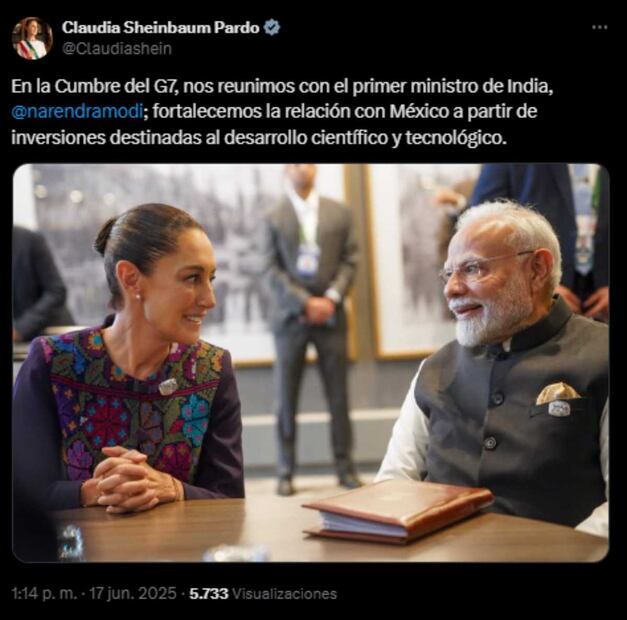The width and height of the screenshot is (627, 620).
Task: Click the tweet text mentioning Cumbre del G7
Action: (x=282, y=112)
